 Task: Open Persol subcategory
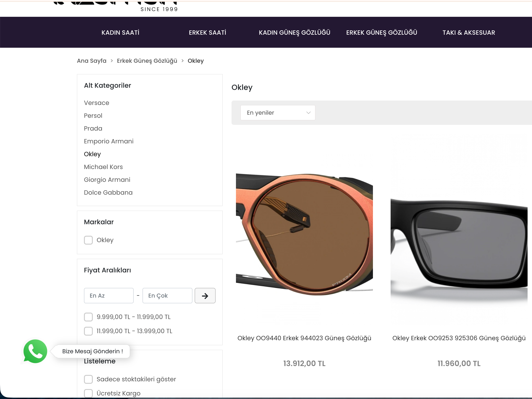(x=93, y=116)
